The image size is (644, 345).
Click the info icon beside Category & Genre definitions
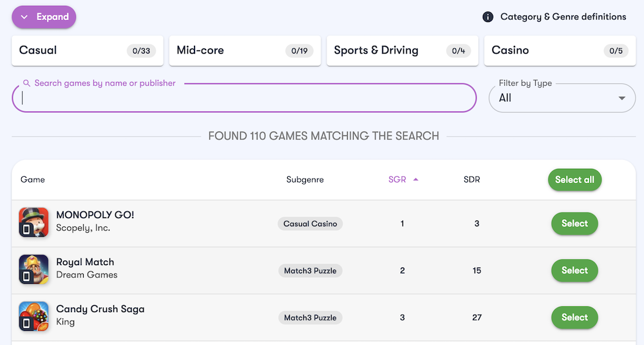488,17
